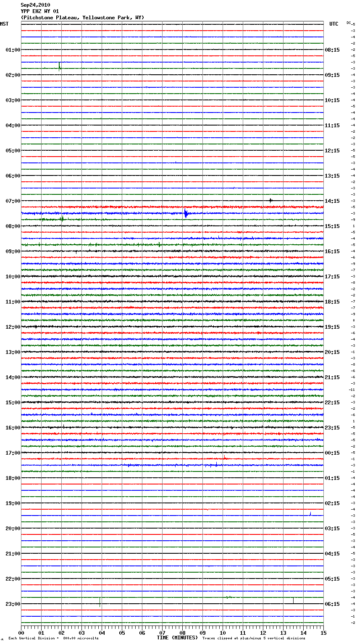The width and height of the screenshot is (357, 644).
Task: Click the 14:15 UTC time label
Action: point(332,201)
